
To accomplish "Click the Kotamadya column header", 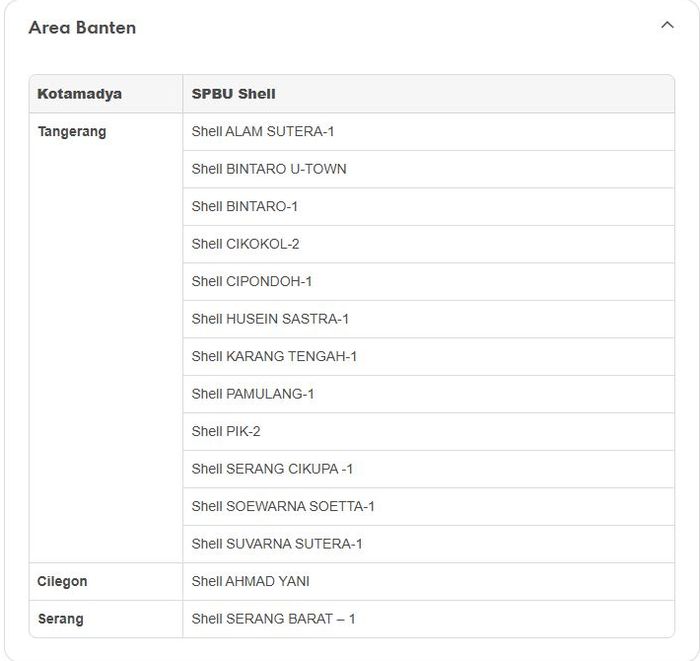I will point(80,94).
